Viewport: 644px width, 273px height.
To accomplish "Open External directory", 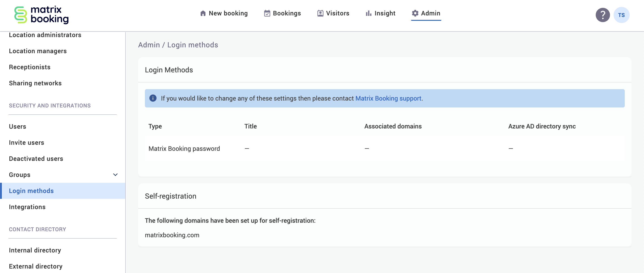I will click(36, 266).
